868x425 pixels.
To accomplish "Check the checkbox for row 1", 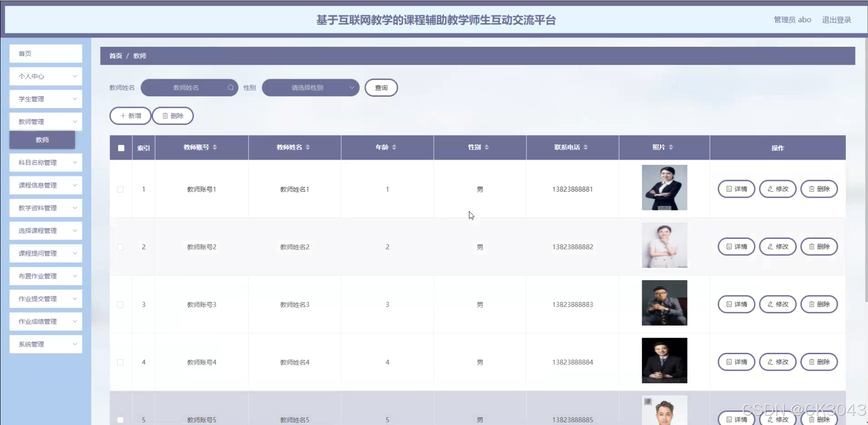I will [x=120, y=189].
